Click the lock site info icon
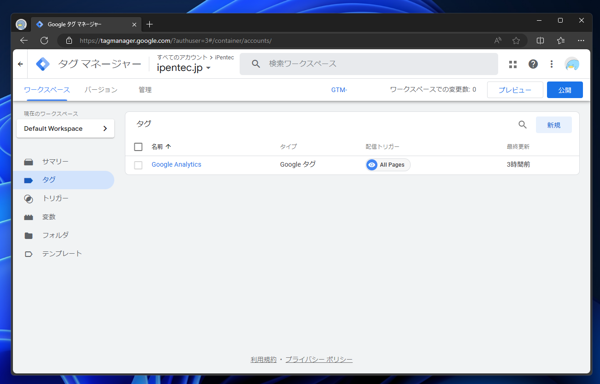The height and width of the screenshot is (384, 600). (x=69, y=41)
